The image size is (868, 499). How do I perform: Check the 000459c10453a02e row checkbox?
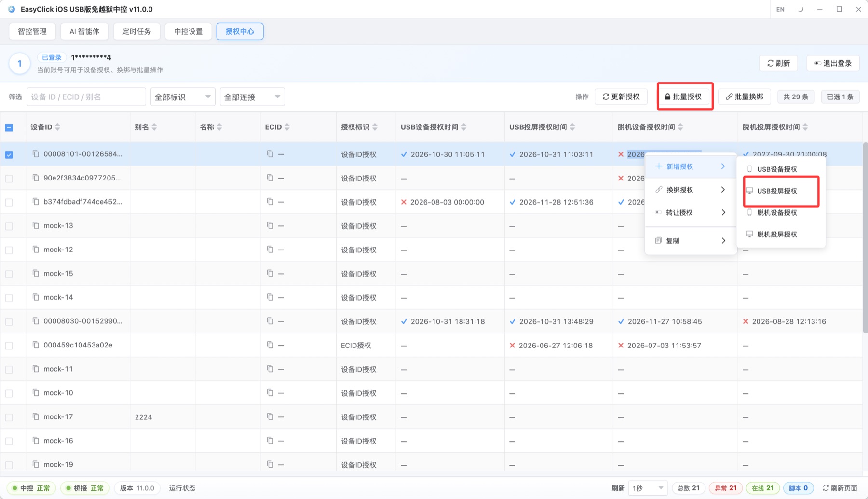[9, 346]
